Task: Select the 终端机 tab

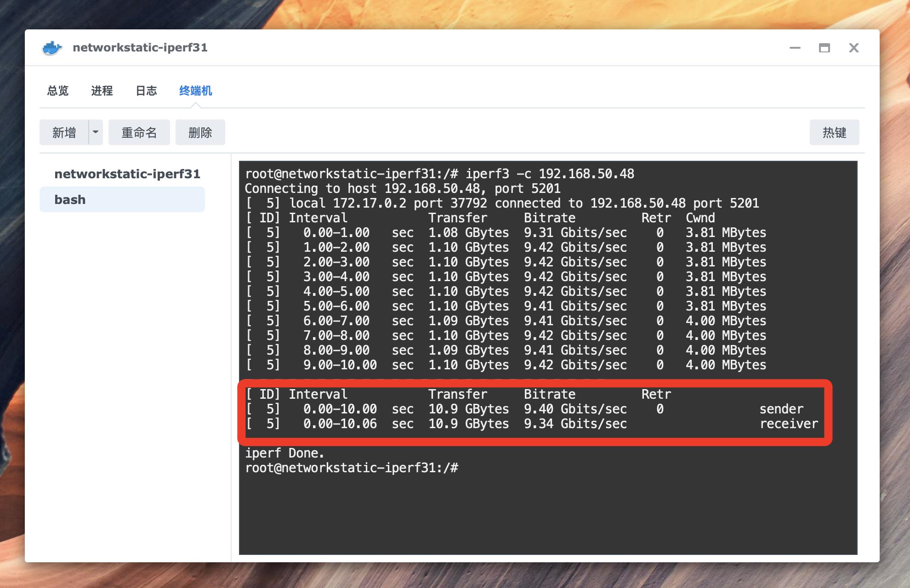Action: (x=196, y=91)
